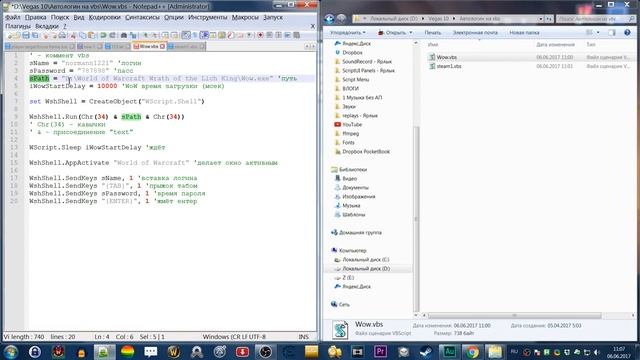640x360 pixels.
Task: Click the Explorer Back arrow button
Action: [x=329, y=19]
